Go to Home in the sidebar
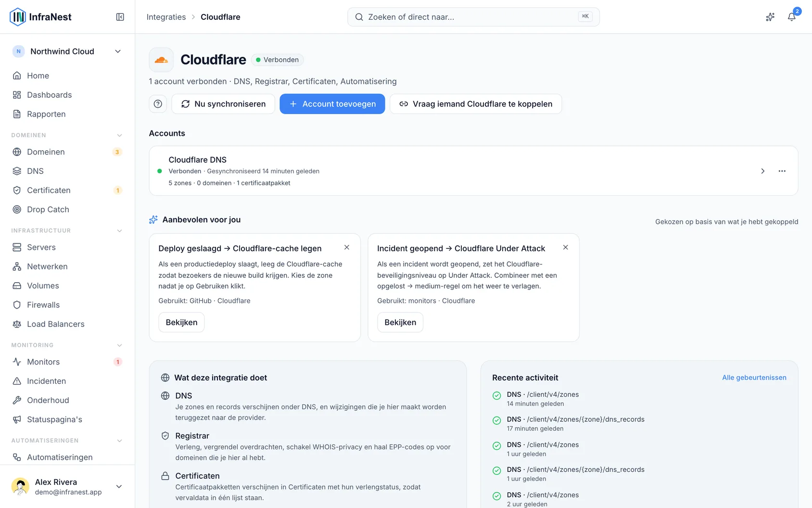Viewport: 812px width, 508px height. pyautogui.click(x=67, y=76)
